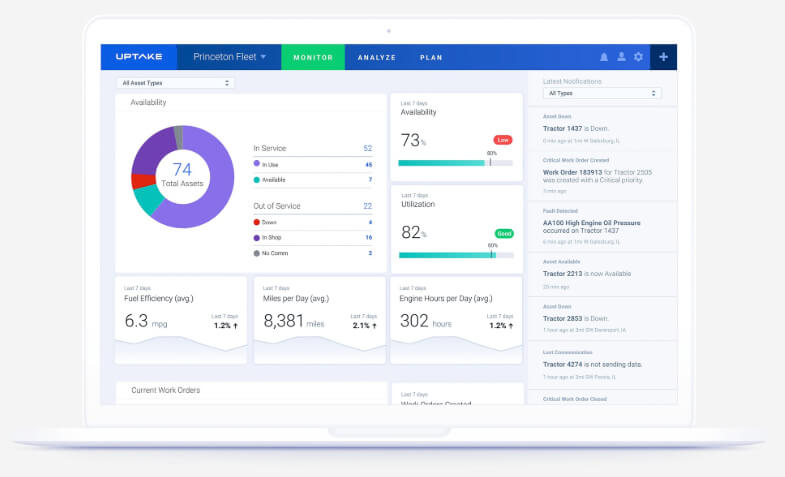Click the No Comm 2 legend row
The image size is (785, 477).
point(313,253)
